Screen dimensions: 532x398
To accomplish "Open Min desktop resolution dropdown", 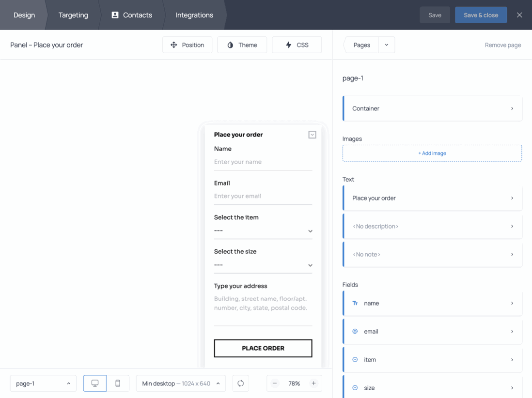I will (181, 383).
